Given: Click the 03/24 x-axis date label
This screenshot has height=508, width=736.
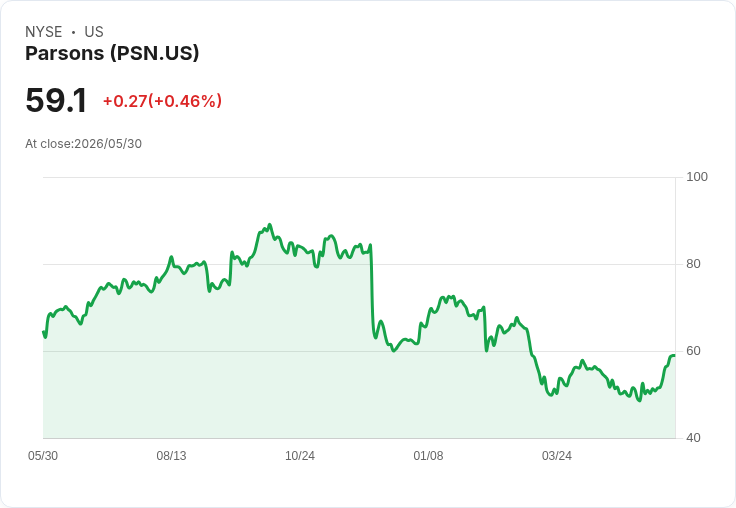Looking at the screenshot, I should 557,455.
